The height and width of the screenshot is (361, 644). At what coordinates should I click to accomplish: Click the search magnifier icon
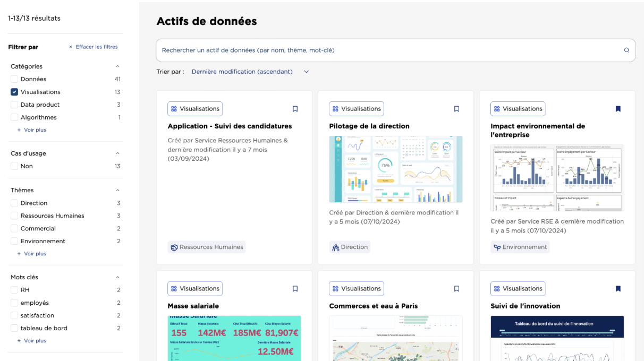(x=626, y=50)
